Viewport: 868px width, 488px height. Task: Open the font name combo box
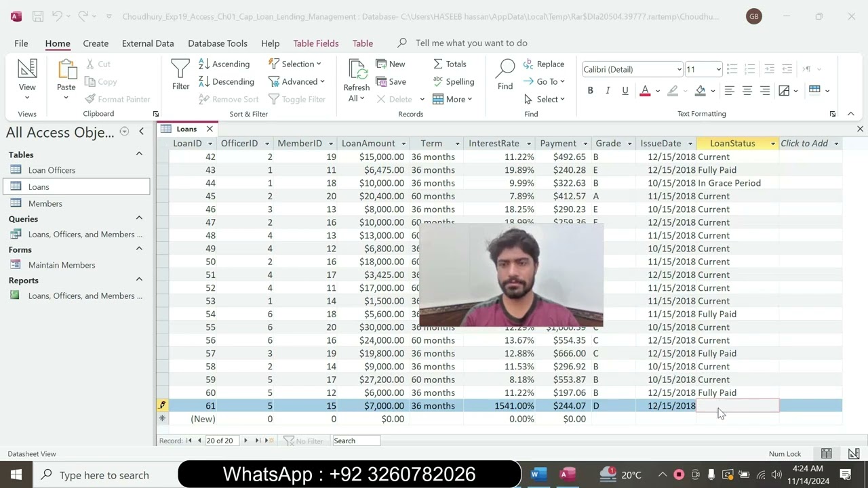pos(632,69)
